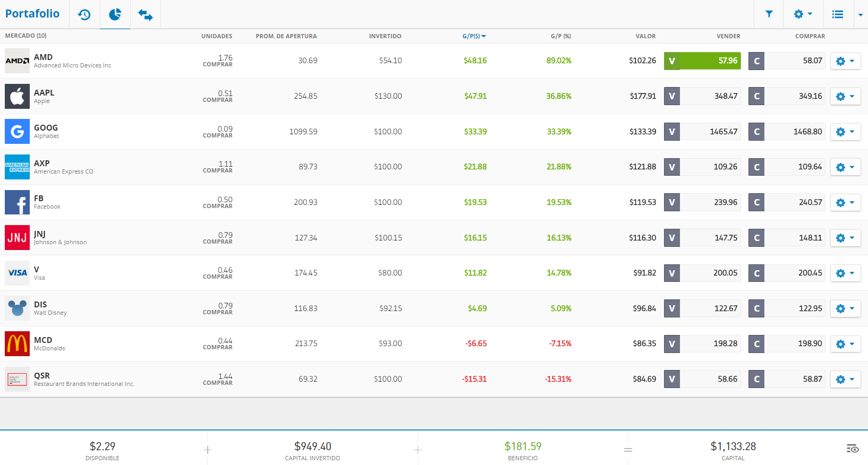The height and width of the screenshot is (465, 868).
Task: Buy QSR at 58.87
Action: tap(787, 379)
